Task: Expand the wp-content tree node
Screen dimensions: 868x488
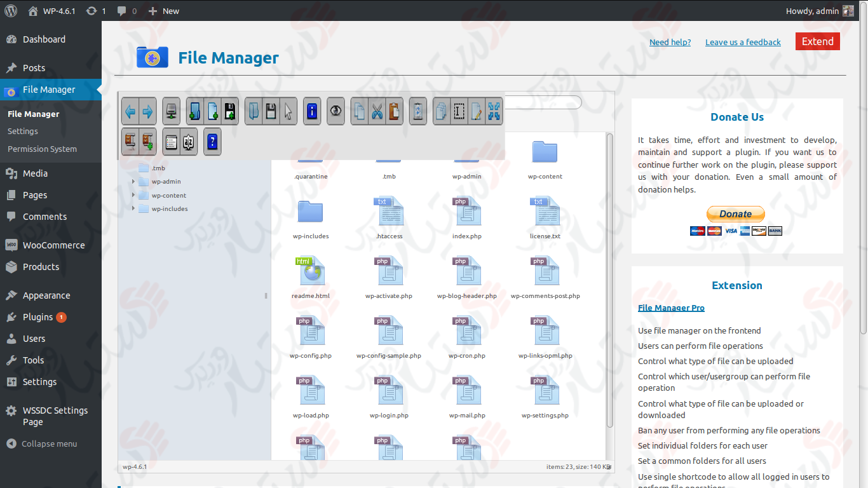Action: (133, 195)
